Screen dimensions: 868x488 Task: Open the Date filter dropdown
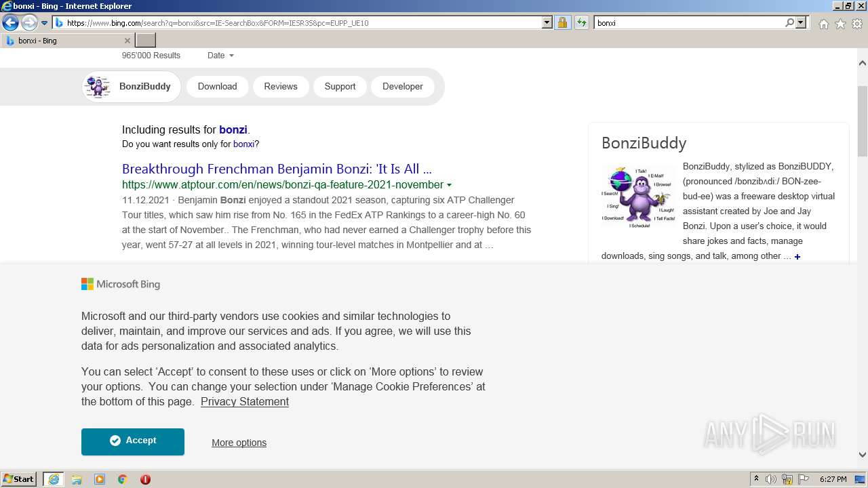coord(220,56)
